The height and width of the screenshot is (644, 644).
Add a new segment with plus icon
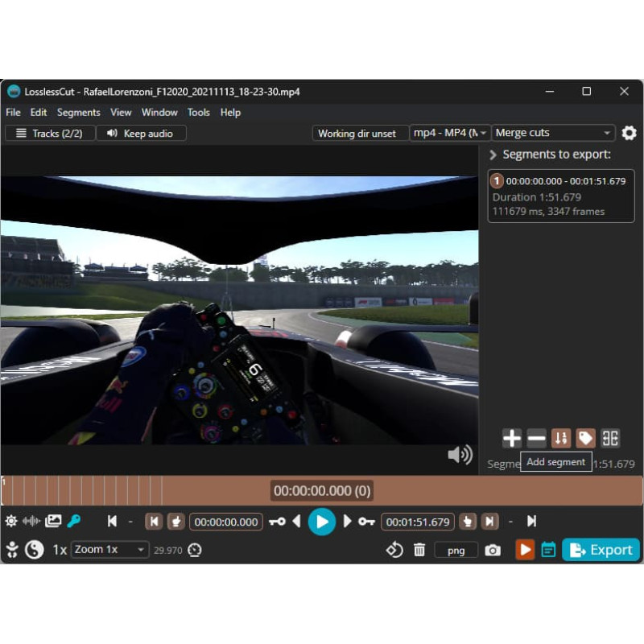coord(511,438)
